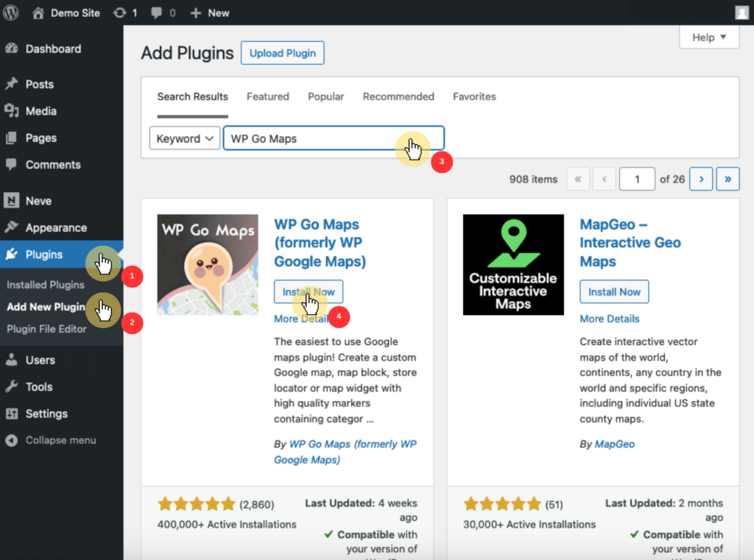Open MapGeo Interactive Geo Maps title
This screenshot has height=560, width=754.
click(x=630, y=243)
